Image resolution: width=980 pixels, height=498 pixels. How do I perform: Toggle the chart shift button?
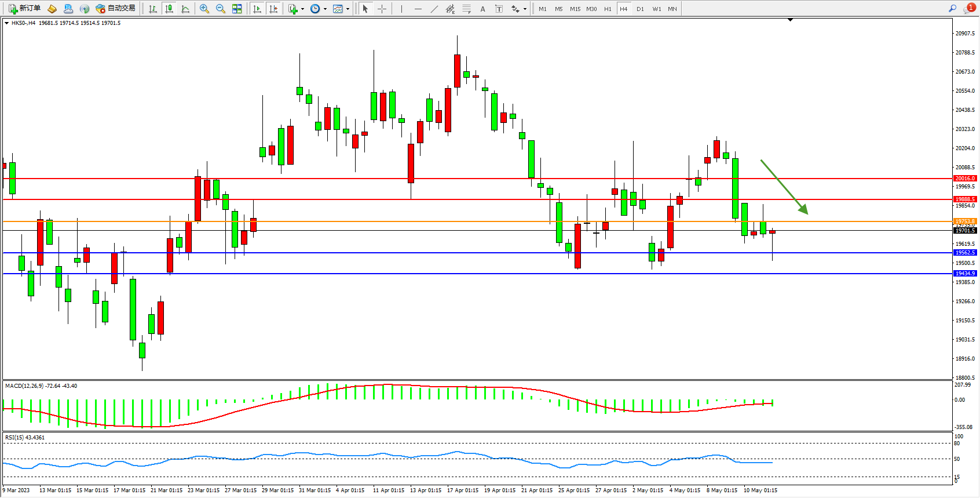[x=273, y=9]
